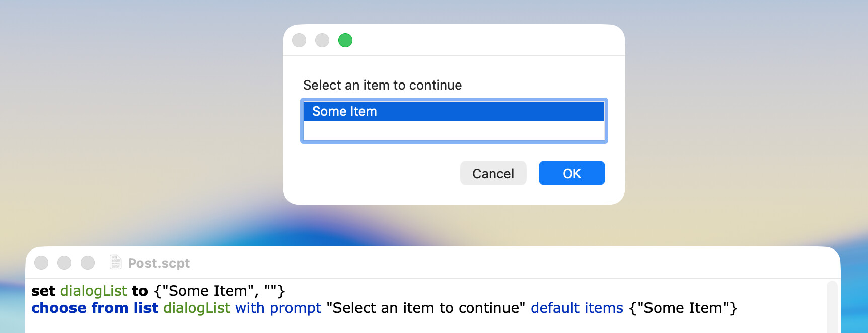Click "default items" in the script code
868x333 pixels.
pyautogui.click(x=576, y=308)
